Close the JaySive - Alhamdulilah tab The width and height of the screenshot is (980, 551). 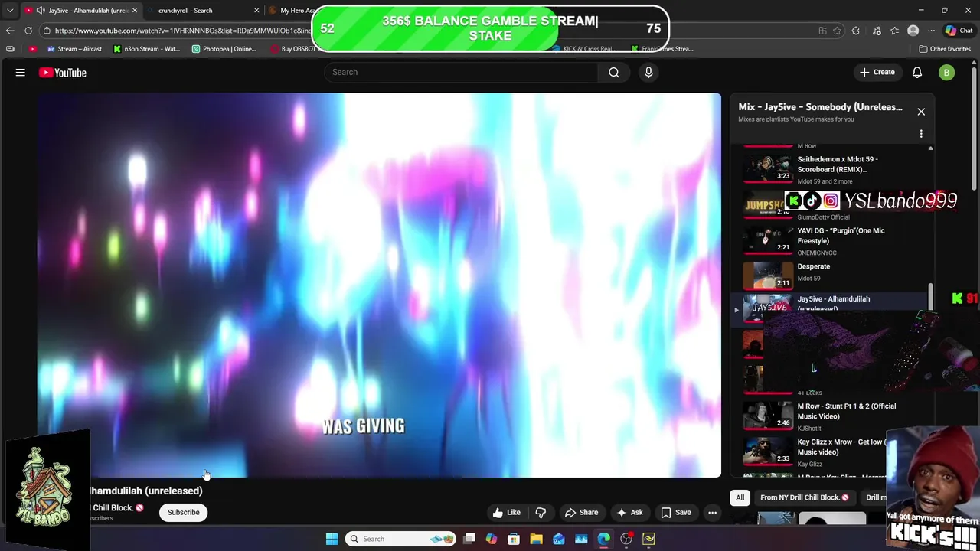135,11
